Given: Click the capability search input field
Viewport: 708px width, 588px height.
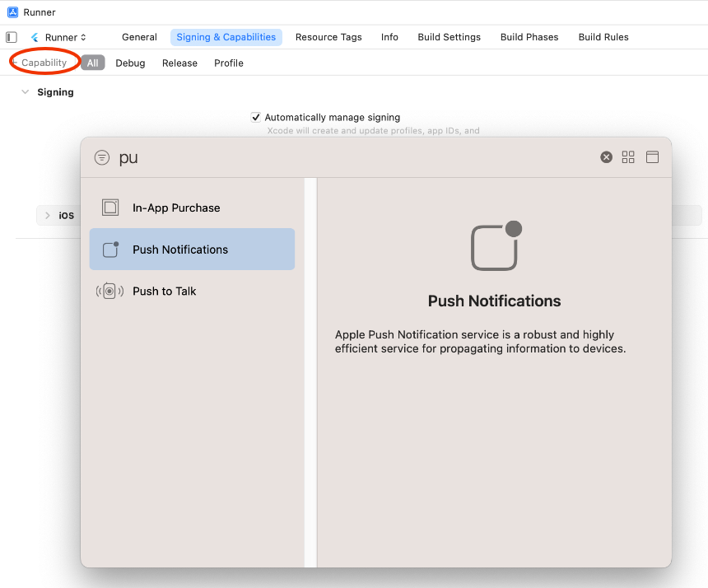Looking at the screenshot, I should (354, 157).
